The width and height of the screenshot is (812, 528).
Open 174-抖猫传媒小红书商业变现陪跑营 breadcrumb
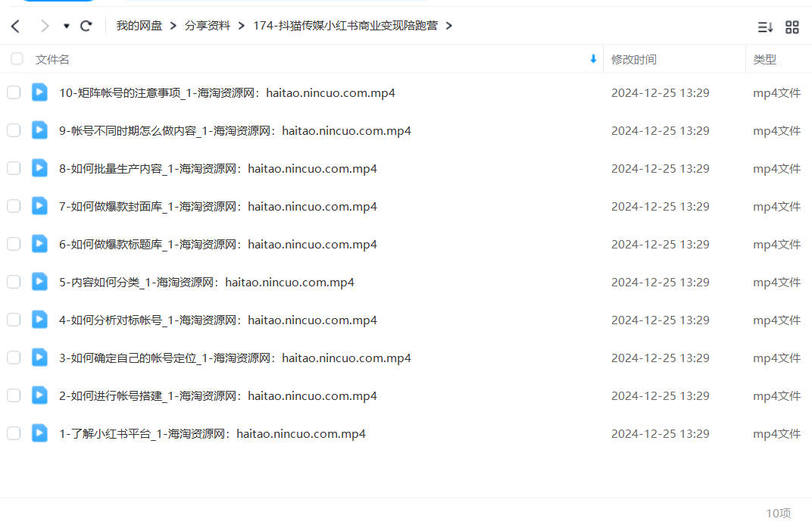345,26
